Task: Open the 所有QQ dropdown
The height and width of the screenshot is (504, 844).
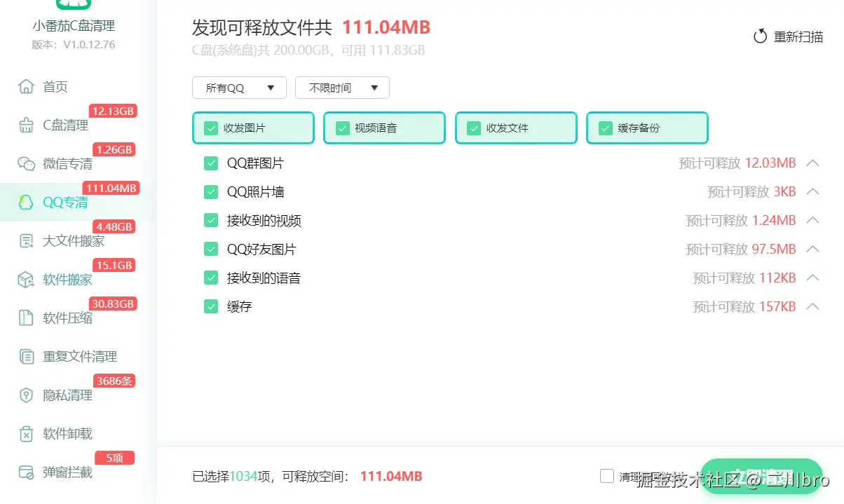Action: coord(239,88)
